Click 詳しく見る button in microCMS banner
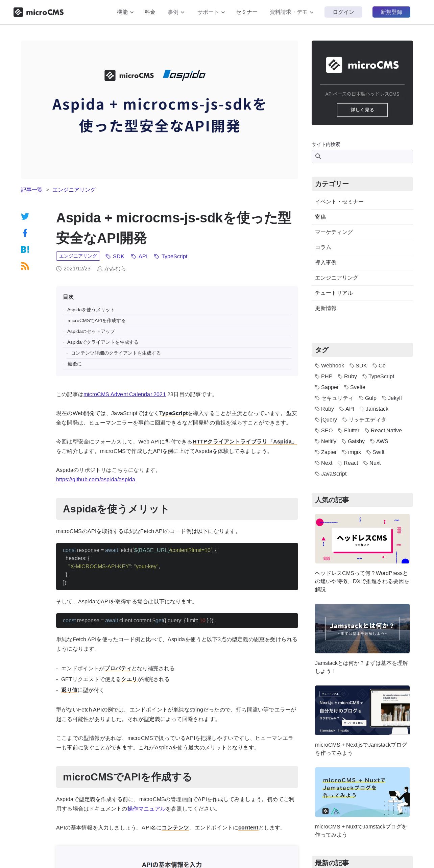 click(362, 110)
